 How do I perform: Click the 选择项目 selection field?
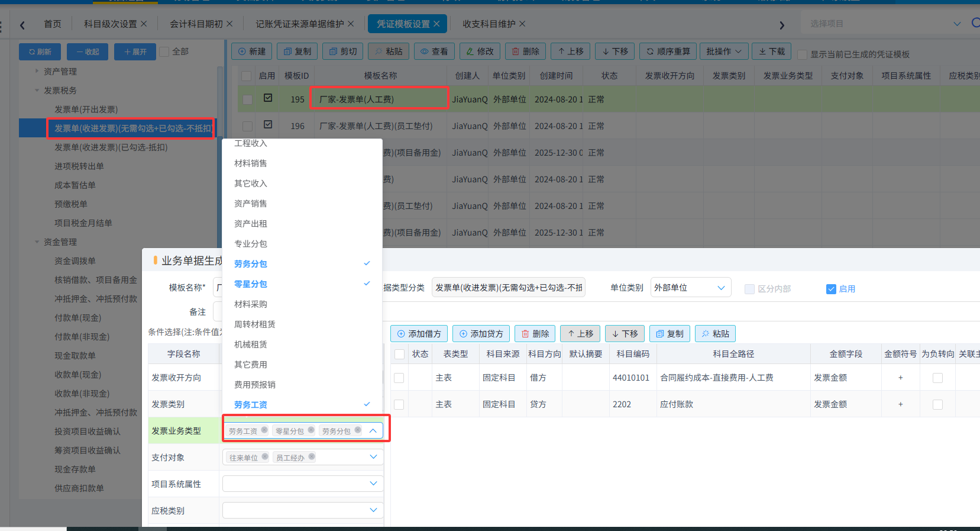[884, 24]
